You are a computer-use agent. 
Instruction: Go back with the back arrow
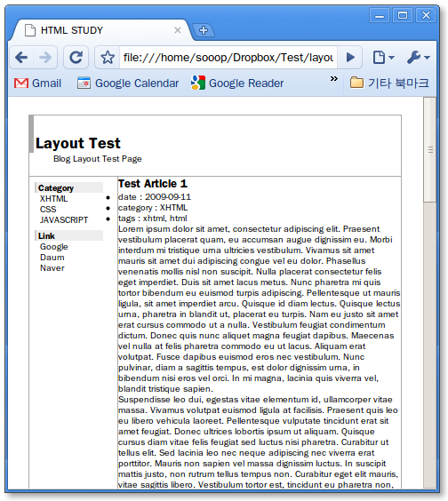(x=21, y=58)
